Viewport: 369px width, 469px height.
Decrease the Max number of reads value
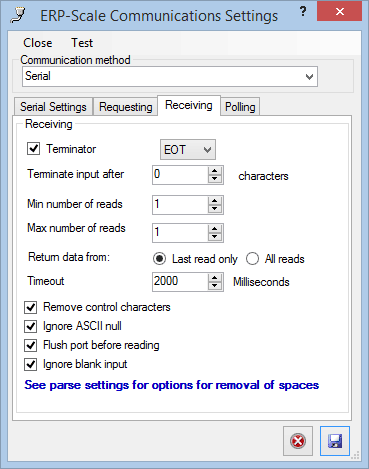coord(215,237)
